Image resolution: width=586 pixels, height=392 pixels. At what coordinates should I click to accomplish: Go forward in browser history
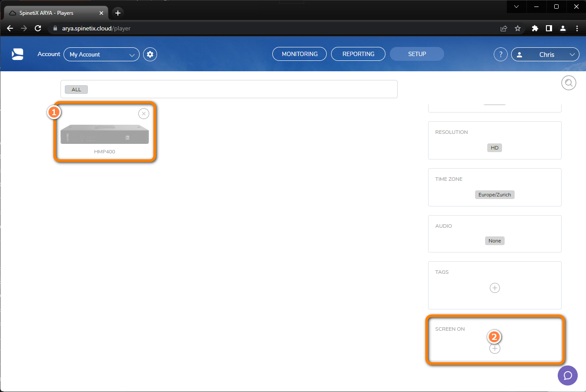pyautogui.click(x=24, y=28)
